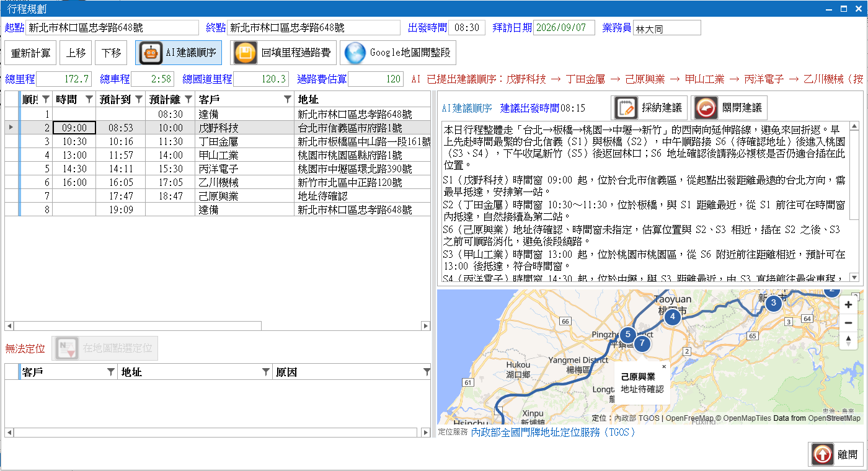The image size is (868, 471).
Task: Click the 起點 address field
Action: point(112,27)
